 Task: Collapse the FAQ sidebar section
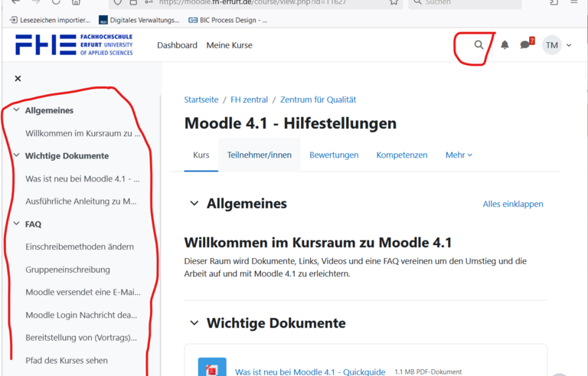point(16,224)
